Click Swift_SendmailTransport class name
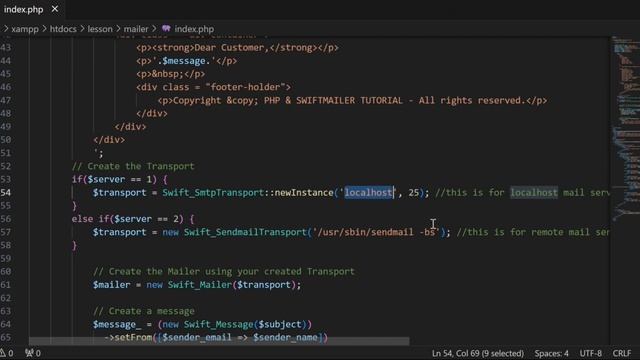 [245, 232]
